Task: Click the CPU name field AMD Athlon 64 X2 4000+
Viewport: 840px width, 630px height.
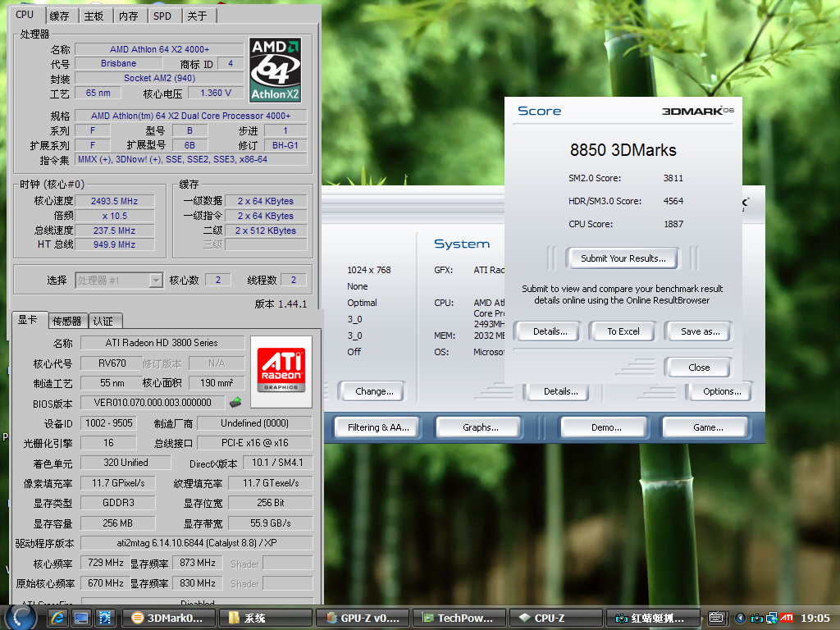Action: click(159, 49)
